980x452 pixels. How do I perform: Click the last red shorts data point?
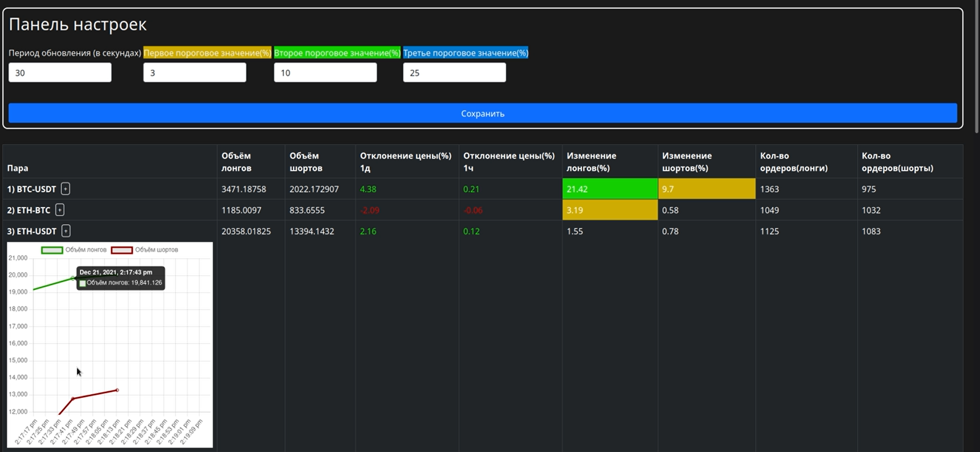117,390
